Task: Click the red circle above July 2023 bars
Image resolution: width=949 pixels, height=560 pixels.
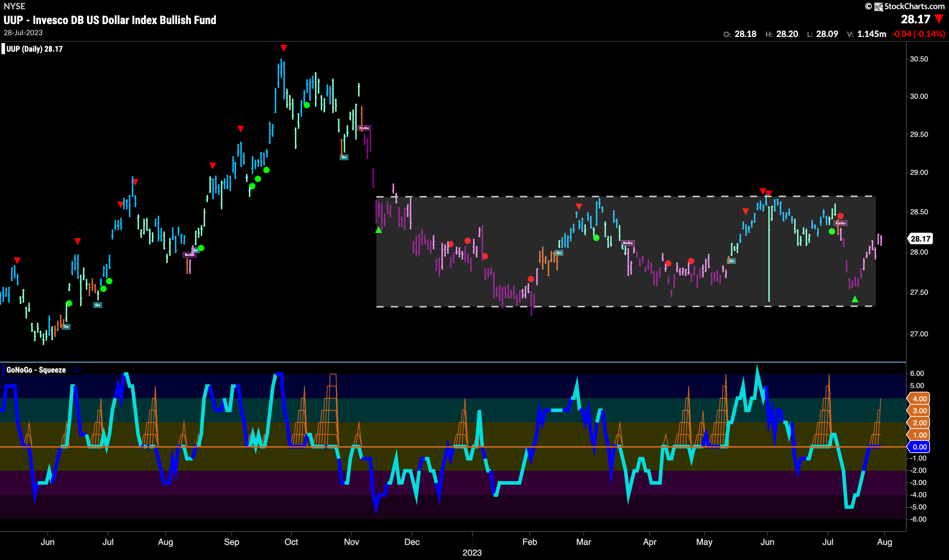Action: 840,216
